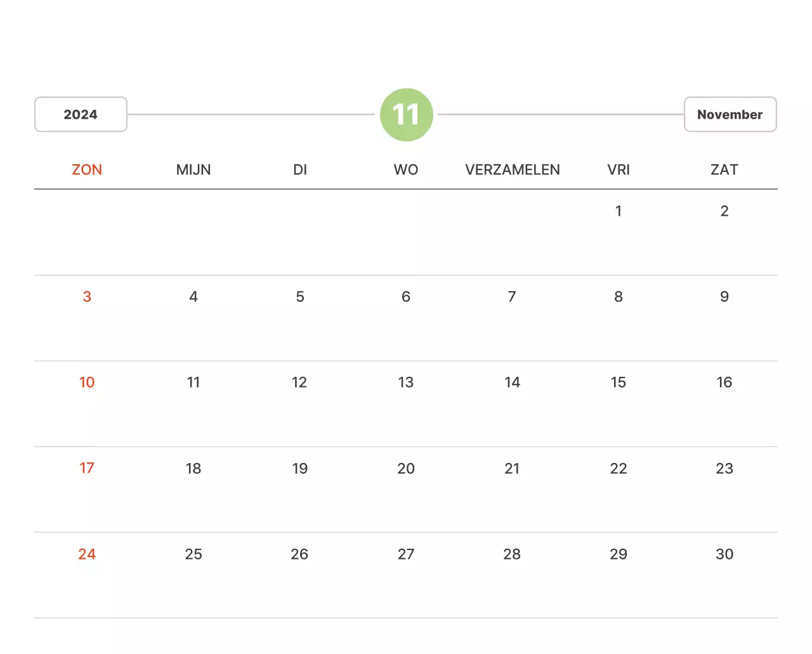The width and height of the screenshot is (812, 654).
Task: Pick Sunday the 3rd in red
Action: pos(87,296)
